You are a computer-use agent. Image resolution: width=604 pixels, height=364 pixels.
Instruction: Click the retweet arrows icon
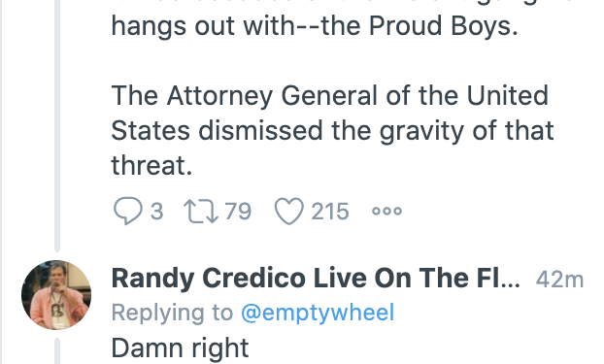[201, 211]
